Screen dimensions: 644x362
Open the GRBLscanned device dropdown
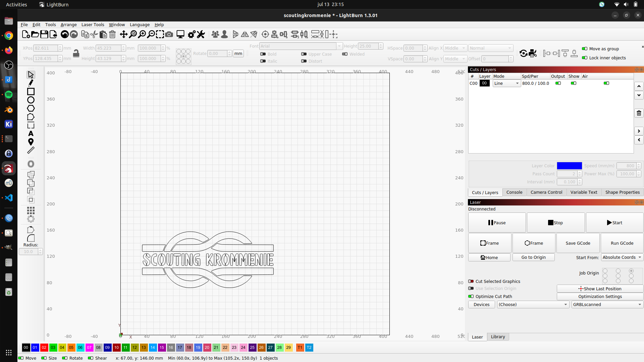tap(607, 304)
